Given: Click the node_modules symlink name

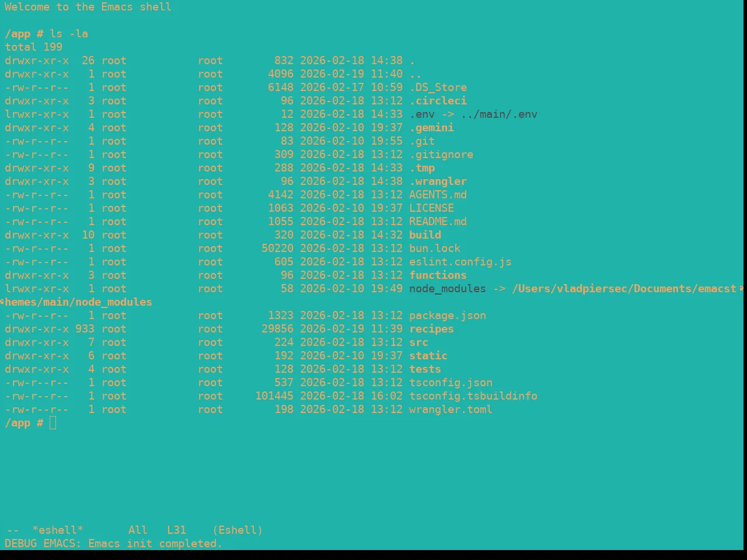Looking at the screenshot, I should [x=448, y=289].
